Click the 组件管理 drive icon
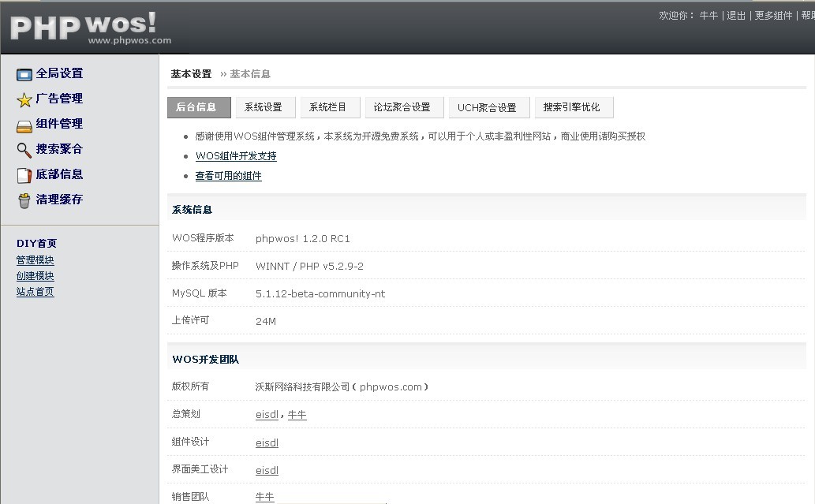 [24, 125]
